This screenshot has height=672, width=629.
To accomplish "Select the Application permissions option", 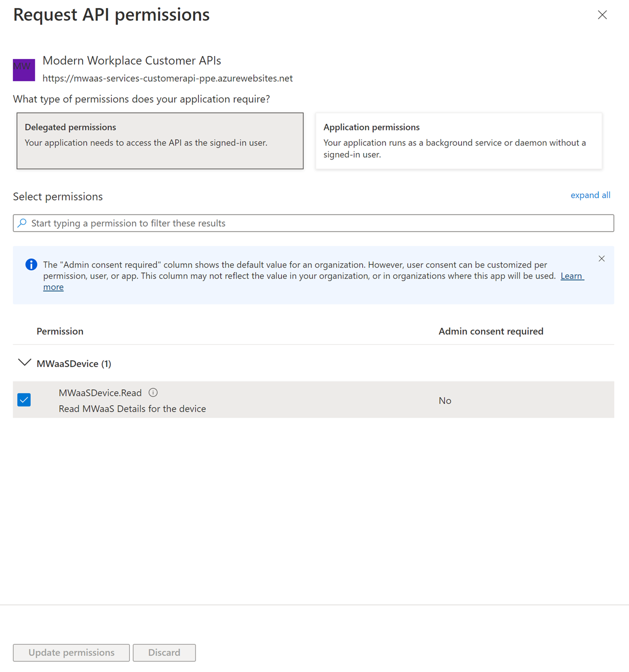I will [458, 140].
